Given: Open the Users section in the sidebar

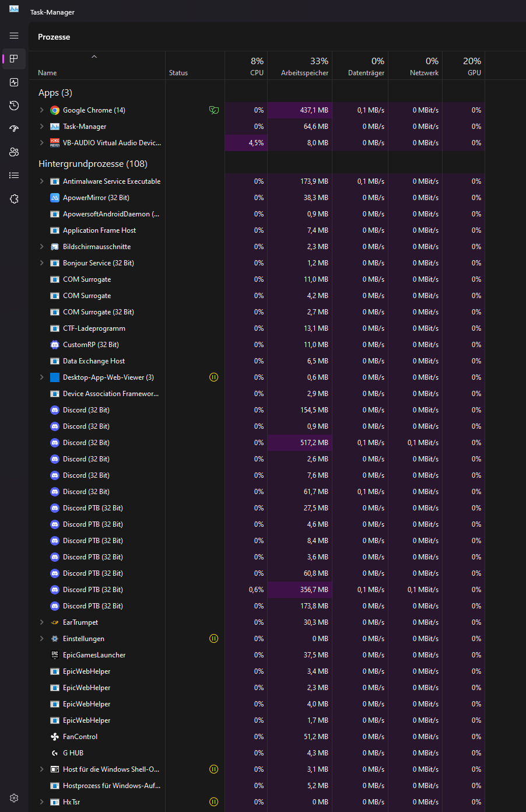Looking at the screenshot, I should pyautogui.click(x=14, y=152).
